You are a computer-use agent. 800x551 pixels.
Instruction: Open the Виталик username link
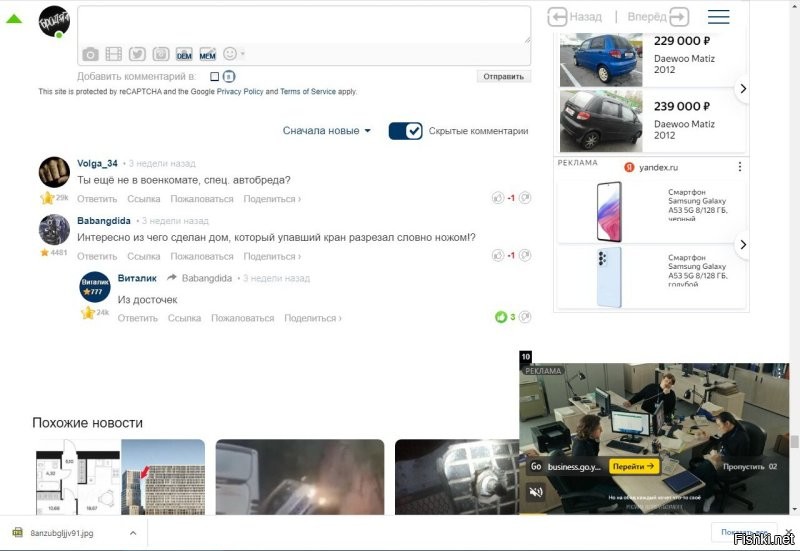[x=137, y=278]
